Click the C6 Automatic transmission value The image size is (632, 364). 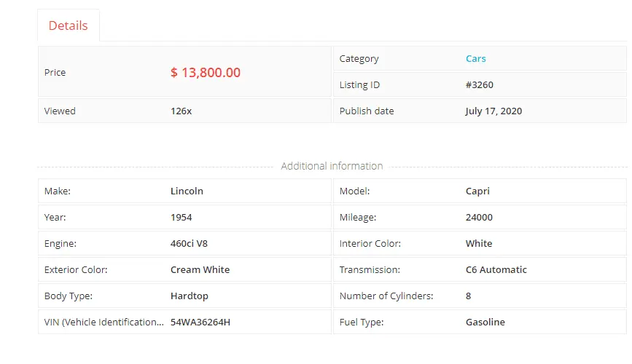click(x=496, y=270)
